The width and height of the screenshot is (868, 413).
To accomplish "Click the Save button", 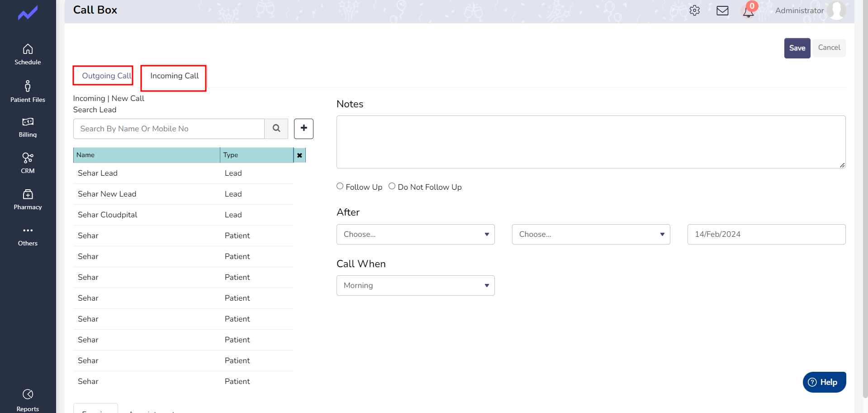I will [x=797, y=48].
